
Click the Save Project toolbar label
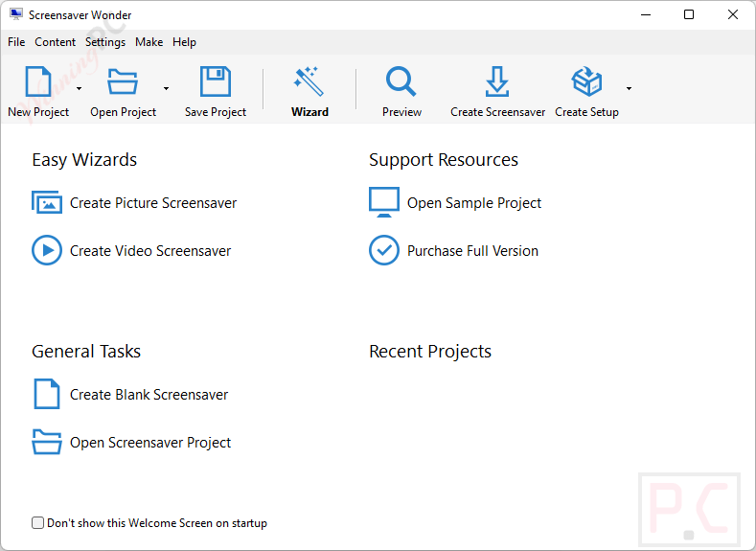tap(216, 112)
